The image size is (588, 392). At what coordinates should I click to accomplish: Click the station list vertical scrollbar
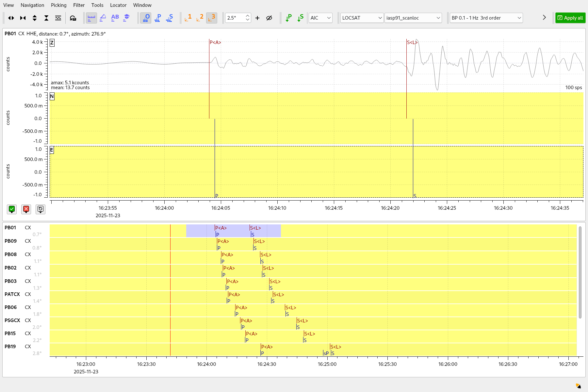pos(580,272)
